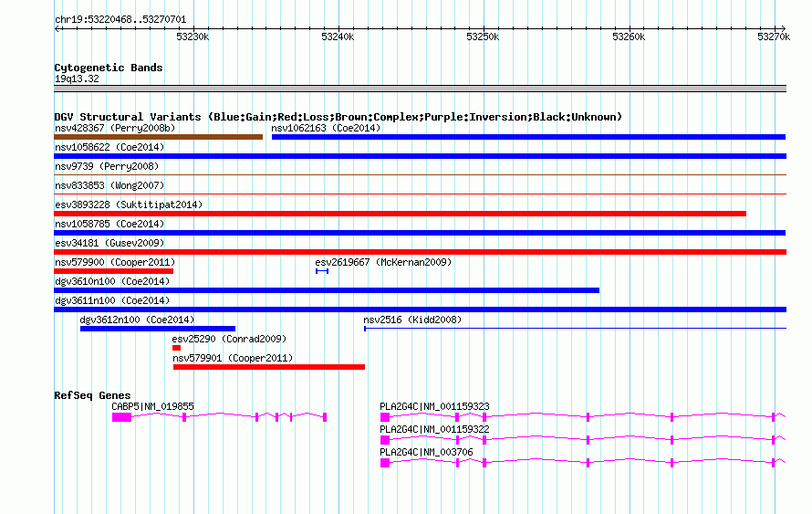This screenshot has width=812, height=514.
Task: Click the PLA2G4C|NM_003706 transcript label
Action: tap(426, 452)
